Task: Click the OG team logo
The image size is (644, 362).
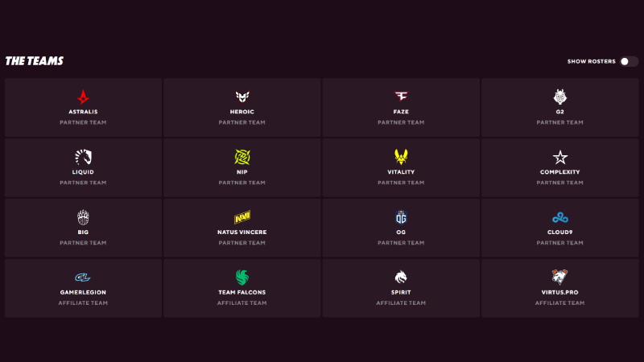Action: [x=401, y=217]
